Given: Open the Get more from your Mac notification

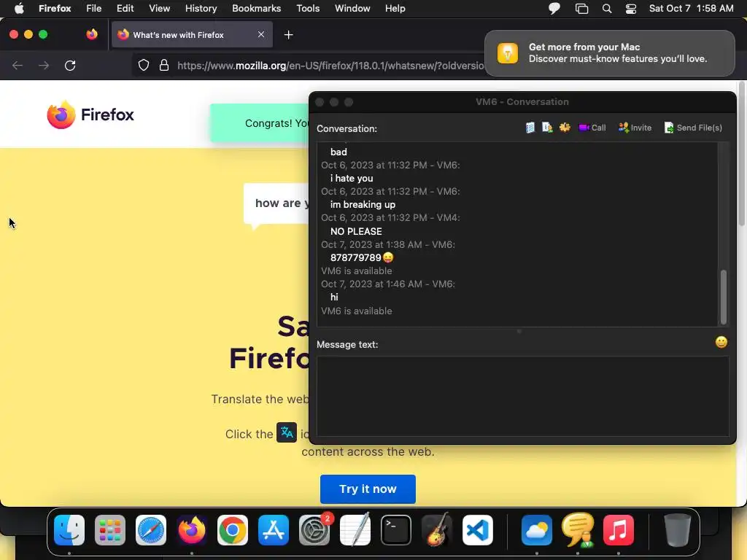Looking at the screenshot, I should (x=609, y=52).
